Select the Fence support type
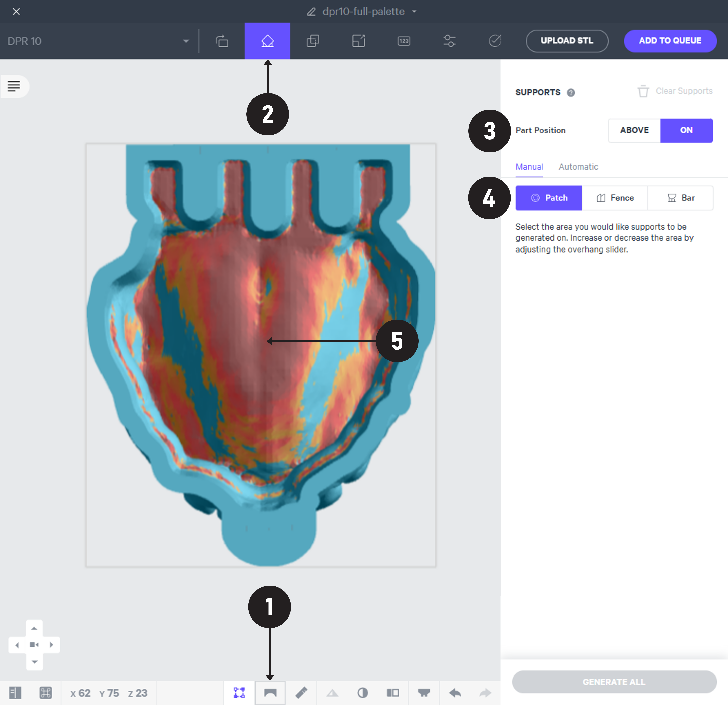This screenshot has width=728, height=705. click(615, 198)
